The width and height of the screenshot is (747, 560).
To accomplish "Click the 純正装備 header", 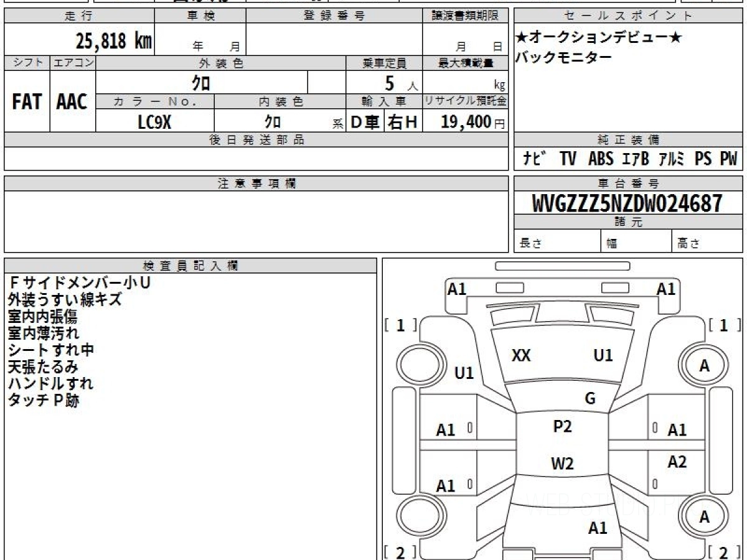I will click(628, 140).
